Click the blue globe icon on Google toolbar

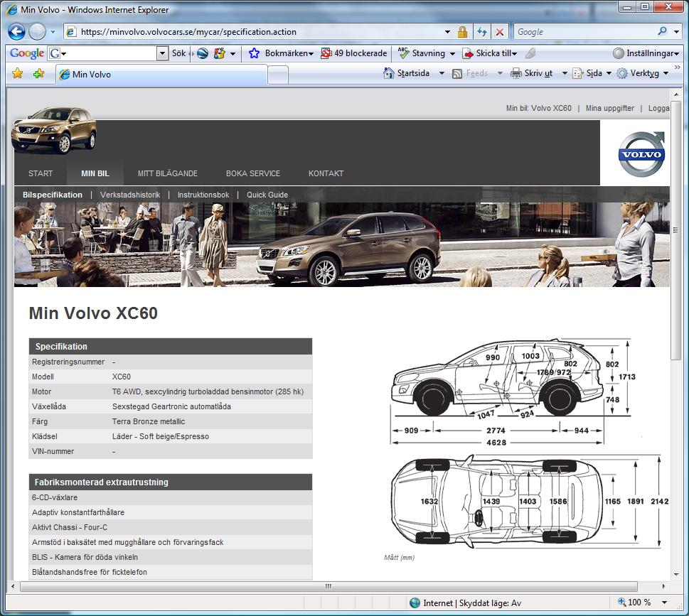click(x=203, y=53)
